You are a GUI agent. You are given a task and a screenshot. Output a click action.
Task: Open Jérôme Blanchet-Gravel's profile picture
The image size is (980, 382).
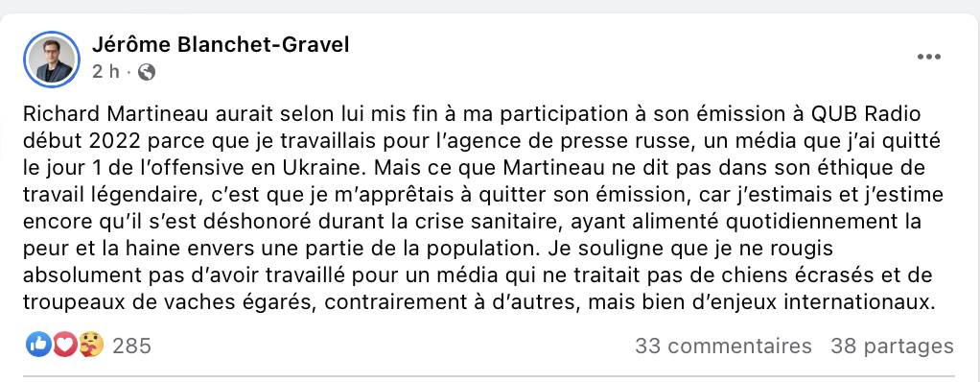tap(52, 60)
